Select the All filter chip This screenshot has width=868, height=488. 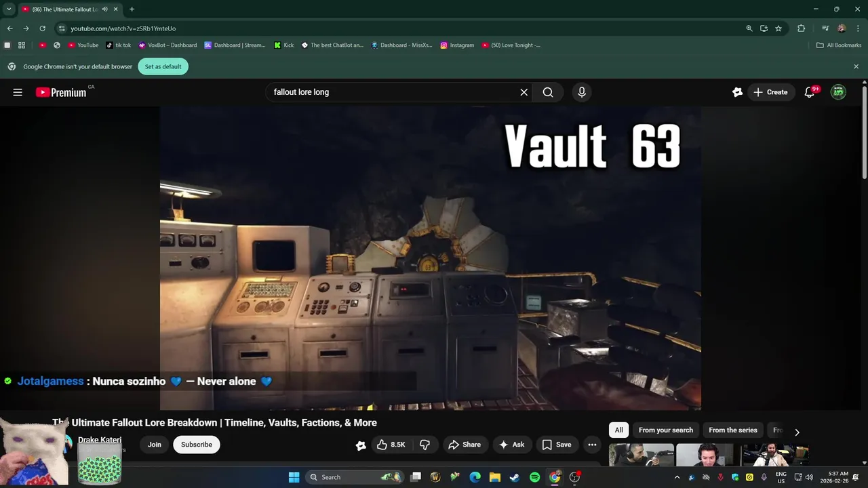(618, 430)
